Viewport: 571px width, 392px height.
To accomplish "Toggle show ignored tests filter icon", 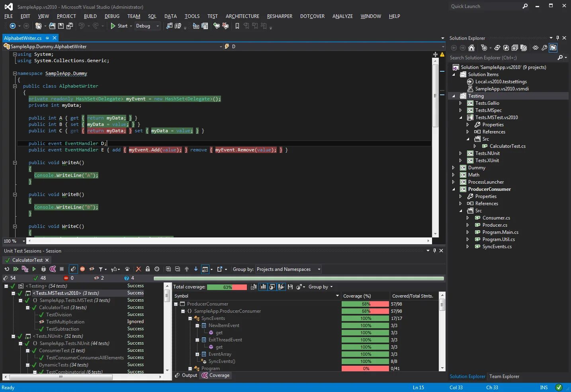I will tap(92, 269).
